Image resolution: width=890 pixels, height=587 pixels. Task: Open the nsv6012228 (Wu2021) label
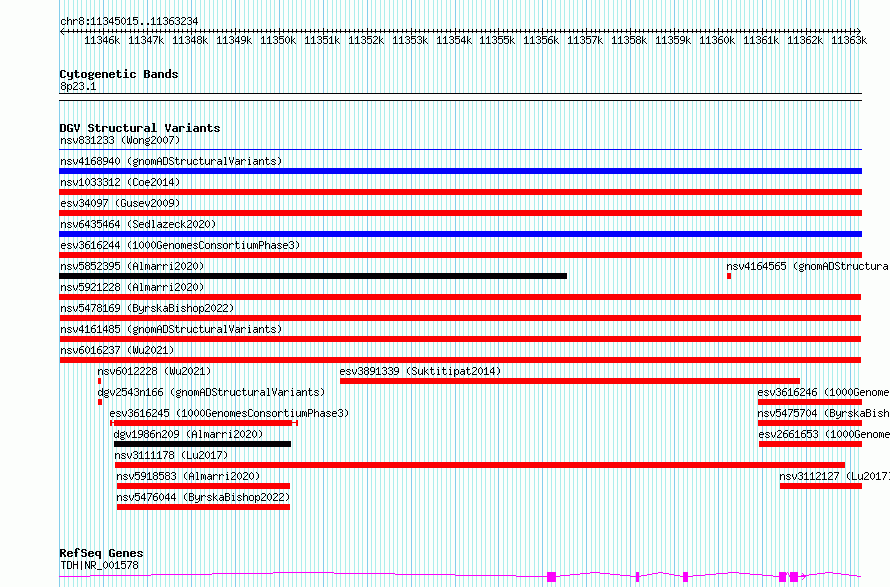(x=154, y=371)
